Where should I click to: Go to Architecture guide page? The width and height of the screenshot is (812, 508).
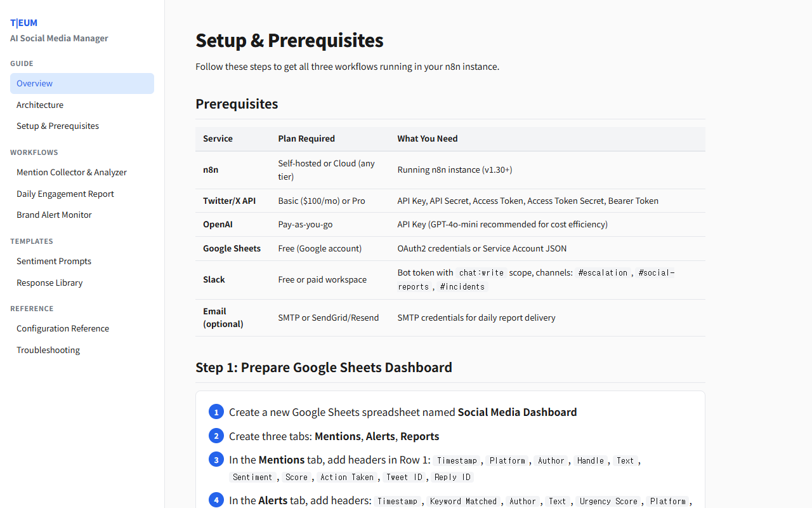tap(40, 105)
